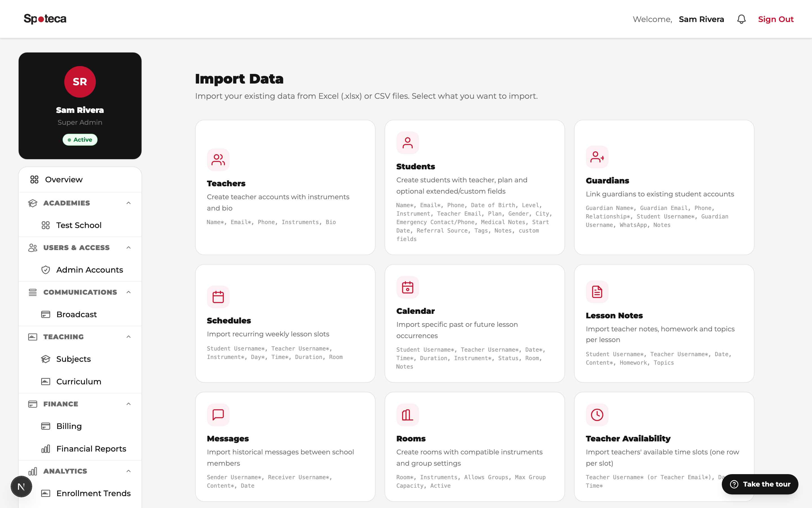Open the Curriculum page
The width and height of the screenshot is (812, 508).
80,382
